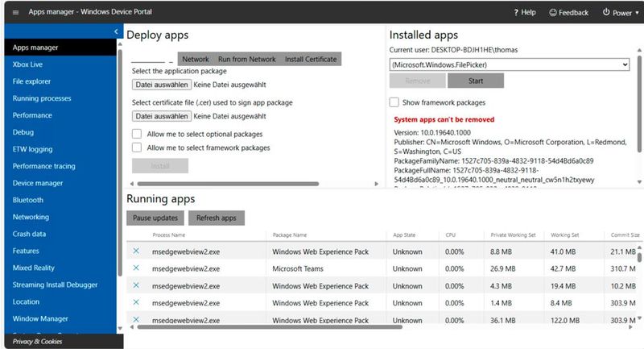This screenshot has width=644, height=349.
Task: Click Datei auswählen for the application package
Action: click(162, 85)
